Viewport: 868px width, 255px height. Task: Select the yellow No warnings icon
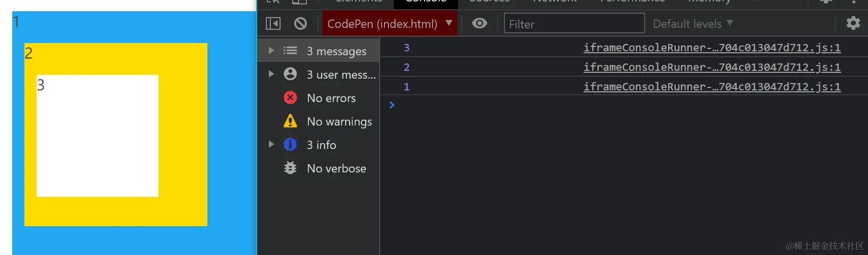290,121
